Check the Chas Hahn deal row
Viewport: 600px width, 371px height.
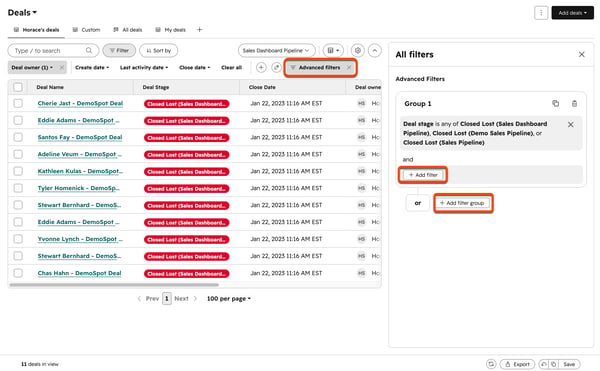pos(18,273)
